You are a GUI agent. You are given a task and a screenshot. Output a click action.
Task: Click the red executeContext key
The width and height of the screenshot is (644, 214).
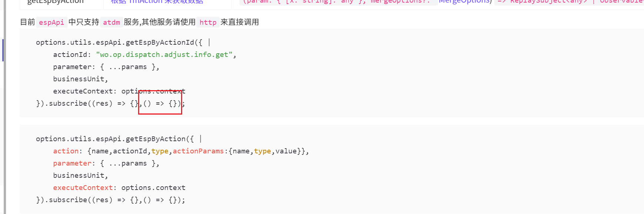pyautogui.click(x=83, y=188)
